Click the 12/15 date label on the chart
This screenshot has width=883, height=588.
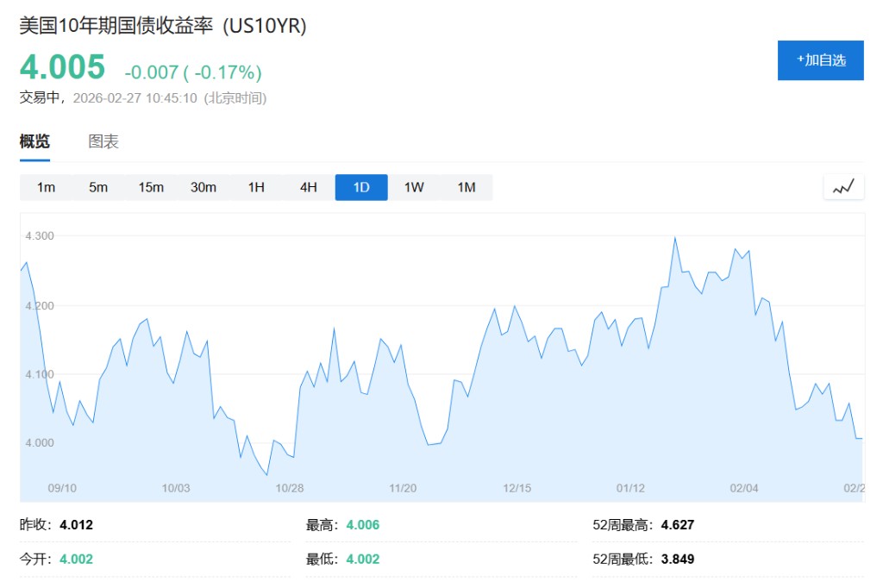click(x=517, y=488)
